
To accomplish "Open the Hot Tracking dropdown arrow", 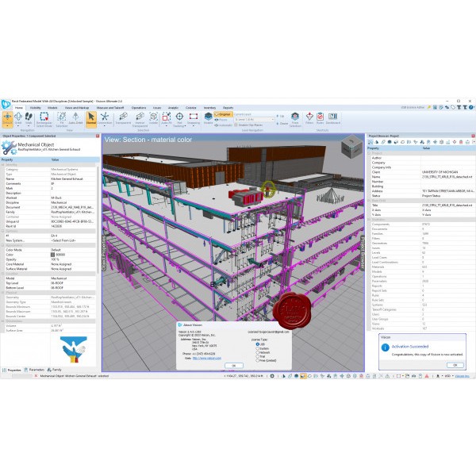I will click(x=185, y=125).
